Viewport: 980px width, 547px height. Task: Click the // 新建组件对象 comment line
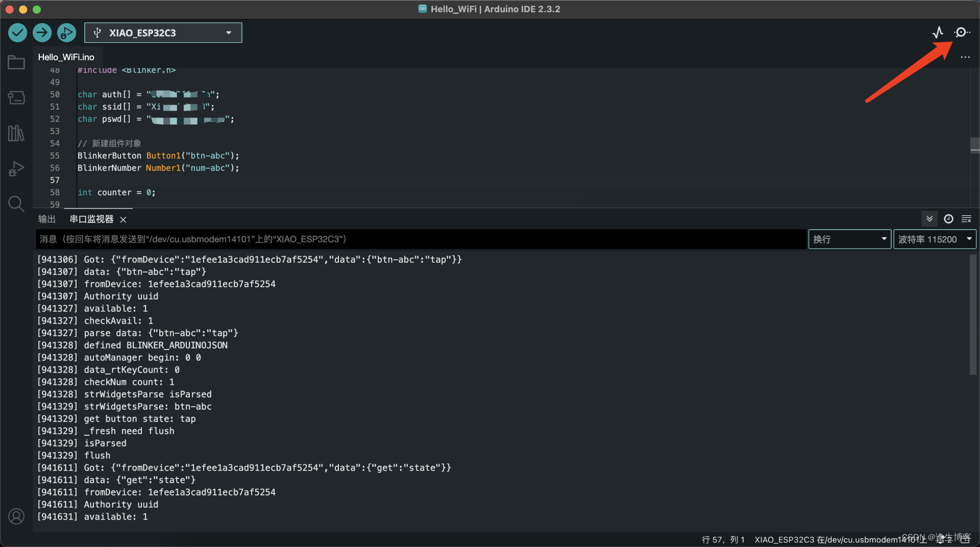point(109,143)
